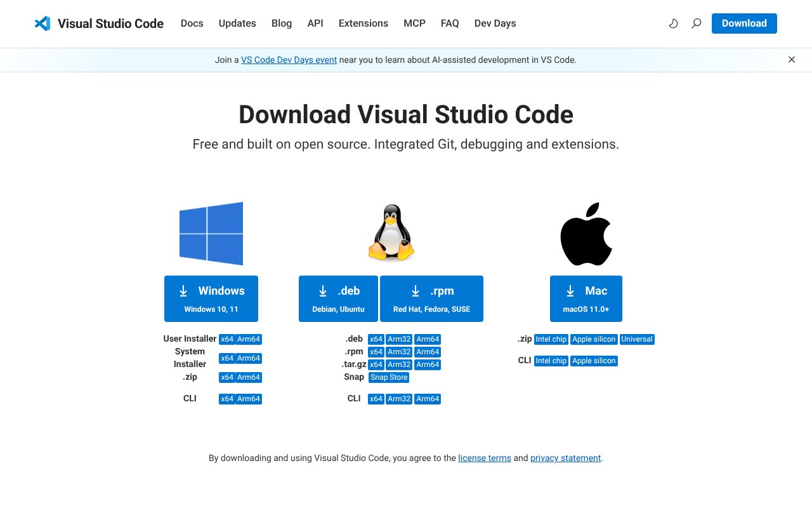Download the Mac macOS 11.0+ build
The image size is (812, 508).
(586, 298)
